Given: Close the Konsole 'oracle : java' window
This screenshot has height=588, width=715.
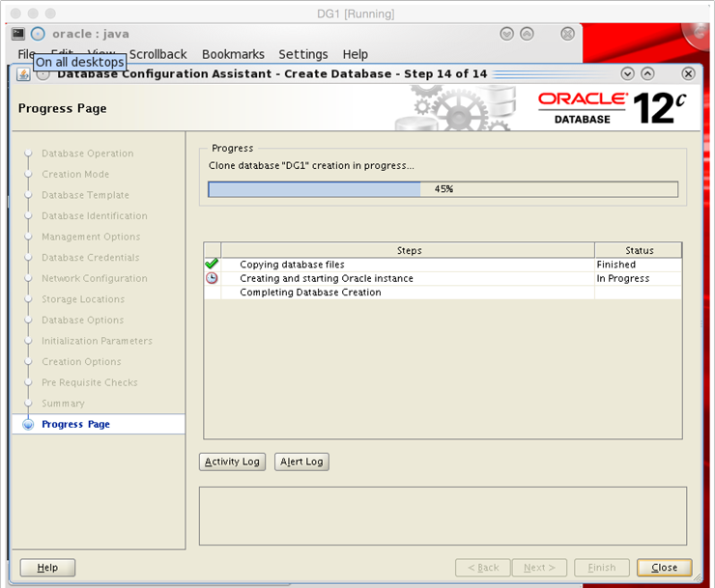Looking at the screenshot, I should pos(567,34).
